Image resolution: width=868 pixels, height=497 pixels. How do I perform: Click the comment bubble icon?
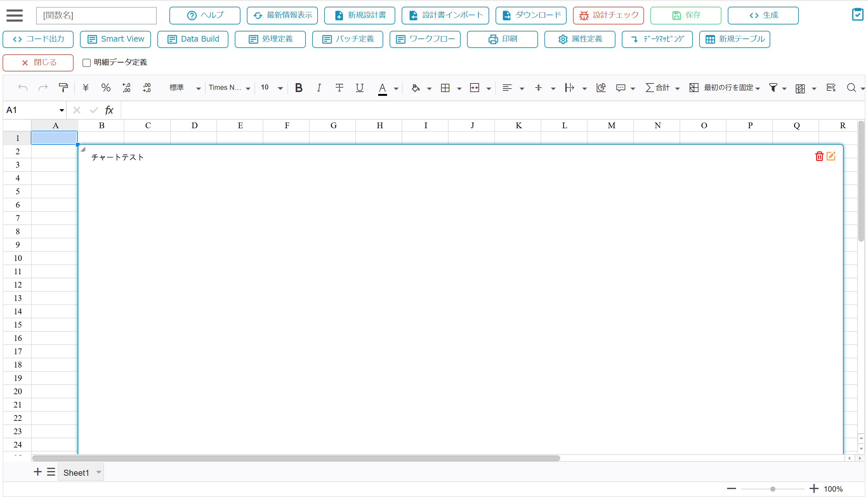pyautogui.click(x=621, y=88)
